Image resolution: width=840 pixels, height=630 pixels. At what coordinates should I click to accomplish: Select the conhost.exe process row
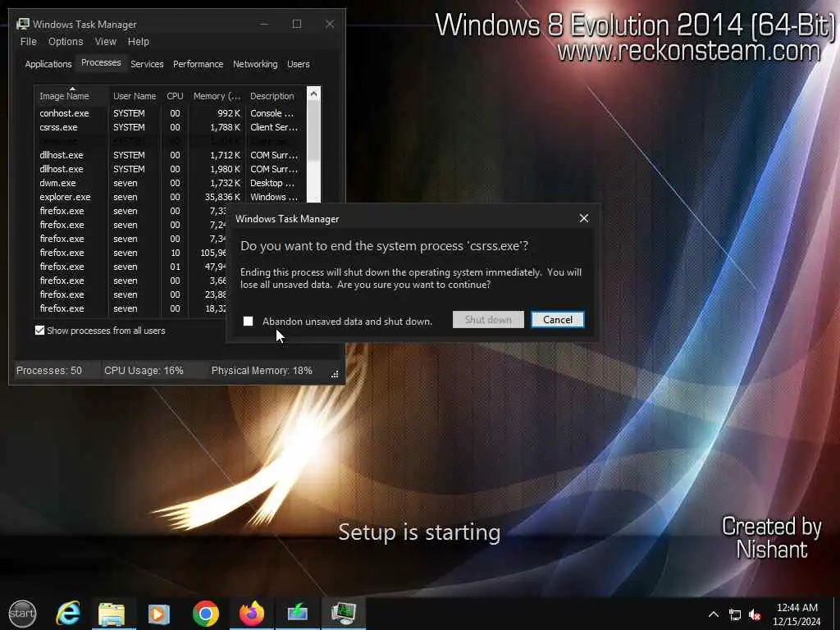[171, 113]
